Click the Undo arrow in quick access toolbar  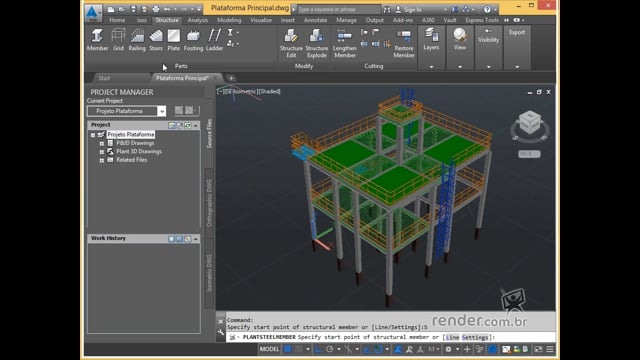167,9
